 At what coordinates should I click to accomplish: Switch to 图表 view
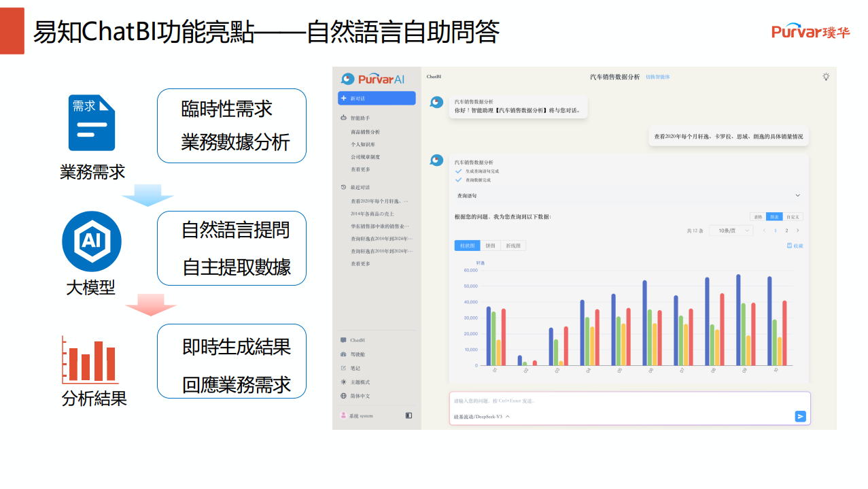click(774, 217)
